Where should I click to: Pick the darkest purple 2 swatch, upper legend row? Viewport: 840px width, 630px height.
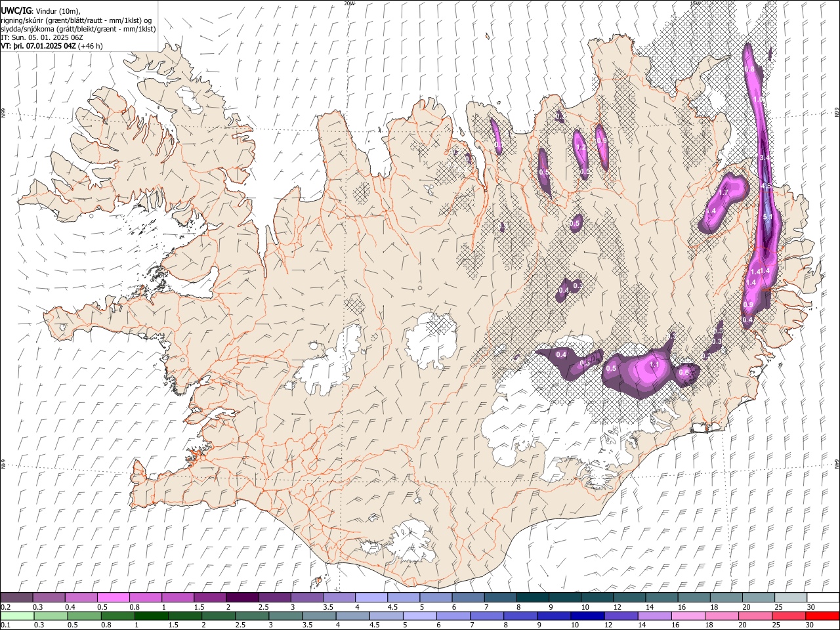click(241, 597)
